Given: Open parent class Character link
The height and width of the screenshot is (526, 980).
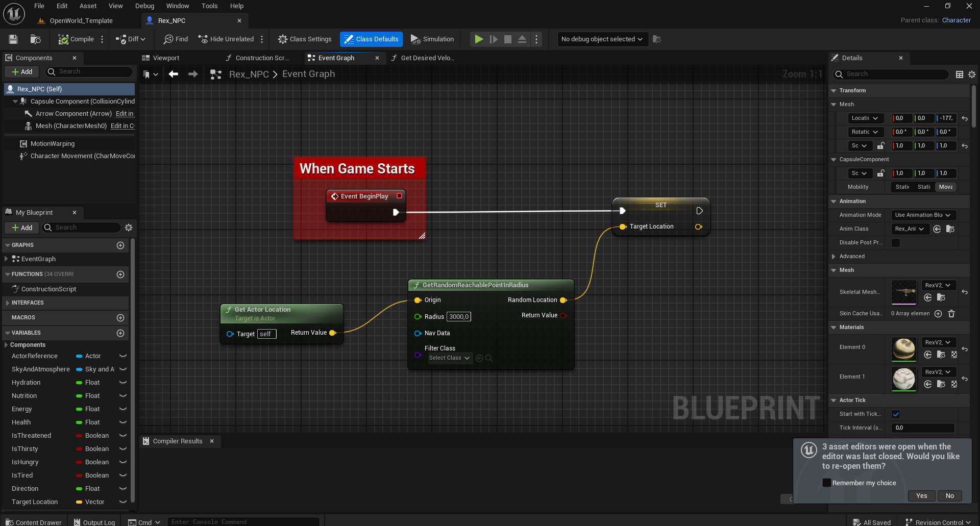Looking at the screenshot, I should pos(956,20).
